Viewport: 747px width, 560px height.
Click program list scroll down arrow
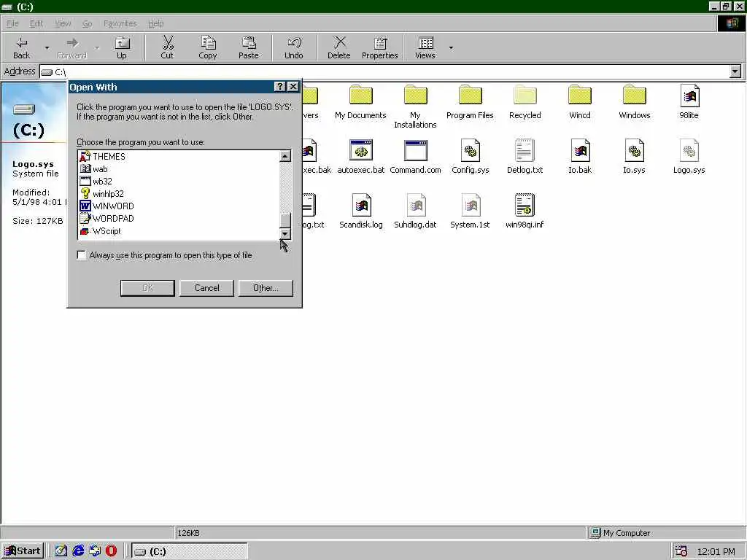(285, 234)
